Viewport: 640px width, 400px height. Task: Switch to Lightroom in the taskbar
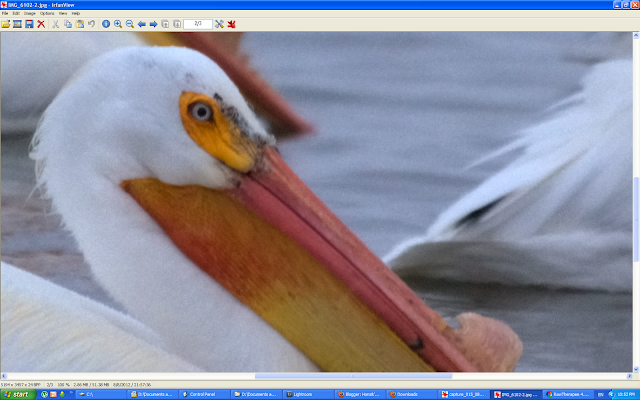[x=309, y=394]
